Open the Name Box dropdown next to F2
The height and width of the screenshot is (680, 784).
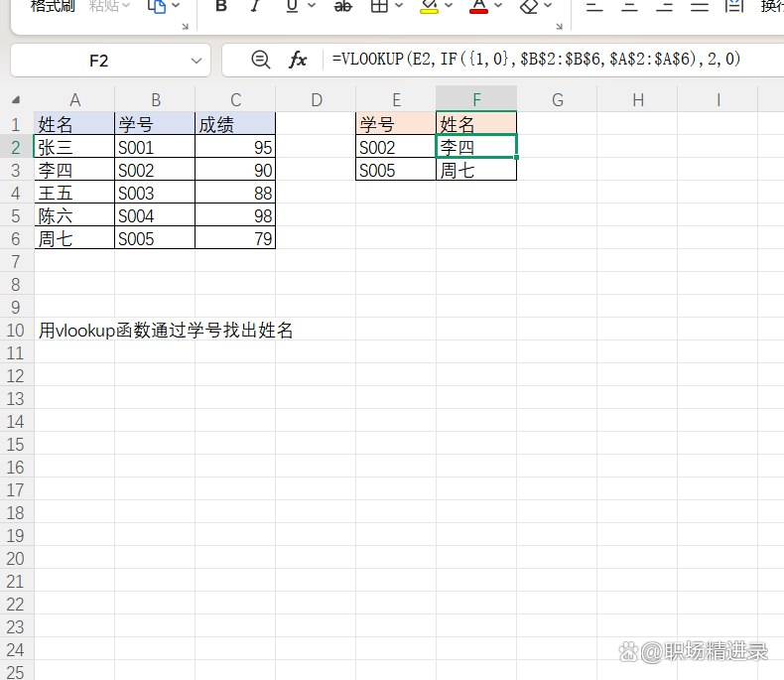click(x=196, y=61)
